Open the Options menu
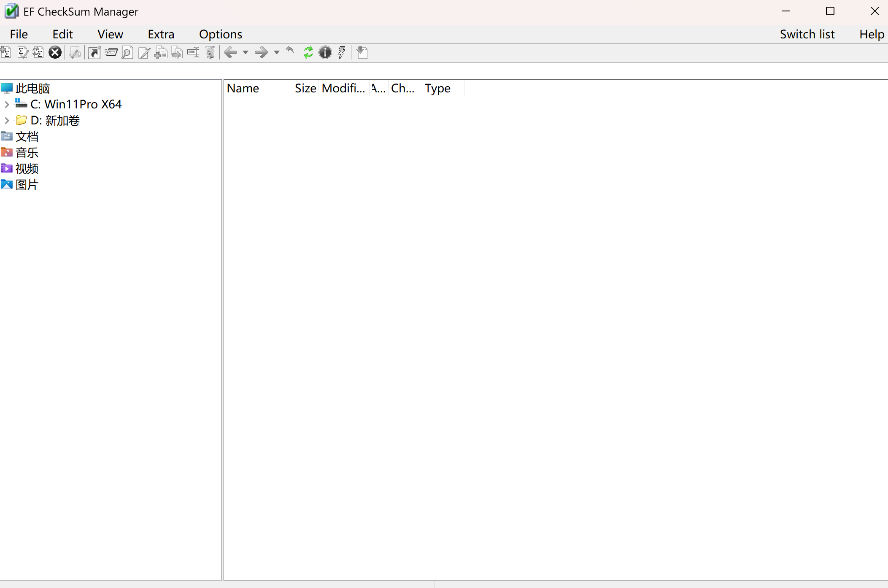The height and width of the screenshot is (588, 888). point(221,34)
